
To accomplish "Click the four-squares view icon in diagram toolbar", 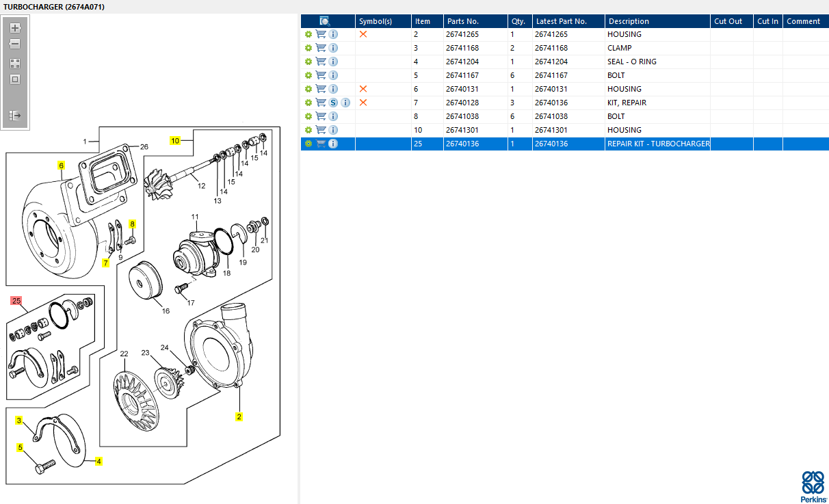I will pos(15,63).
